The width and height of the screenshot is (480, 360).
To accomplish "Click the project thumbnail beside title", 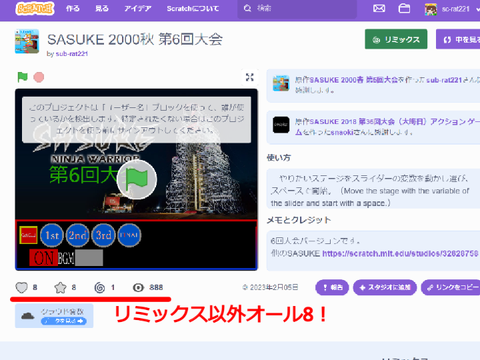I will [x=27, y=41].
